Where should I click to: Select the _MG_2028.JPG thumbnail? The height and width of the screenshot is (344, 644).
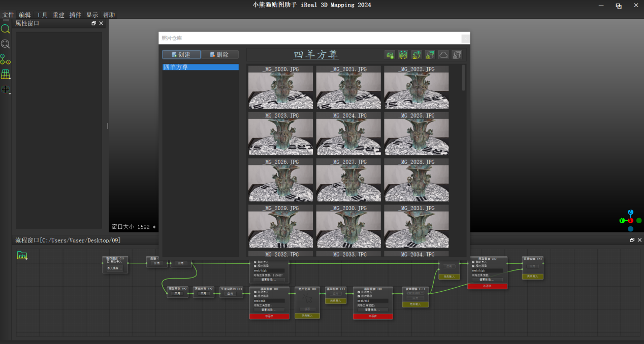[416, 180]
